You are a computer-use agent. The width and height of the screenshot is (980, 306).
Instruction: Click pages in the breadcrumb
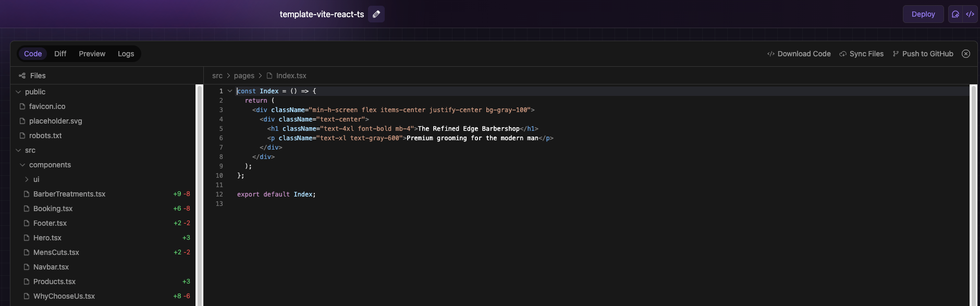244,76
